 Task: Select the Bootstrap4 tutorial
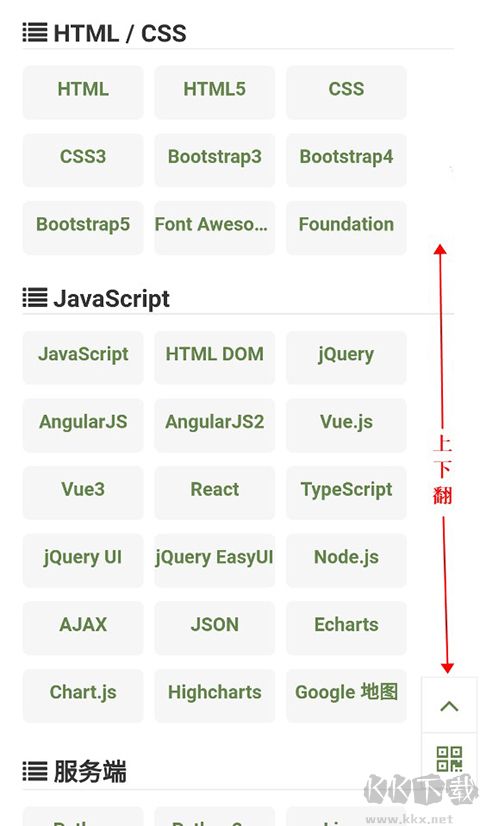click(x=346, y=160)
